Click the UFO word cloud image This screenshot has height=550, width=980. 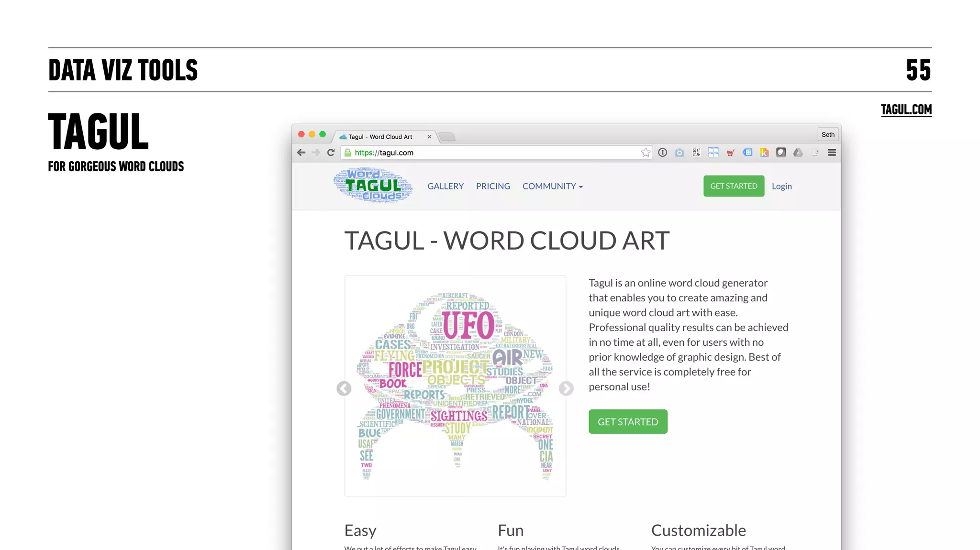pyautogui.click(x=455, y=385)
